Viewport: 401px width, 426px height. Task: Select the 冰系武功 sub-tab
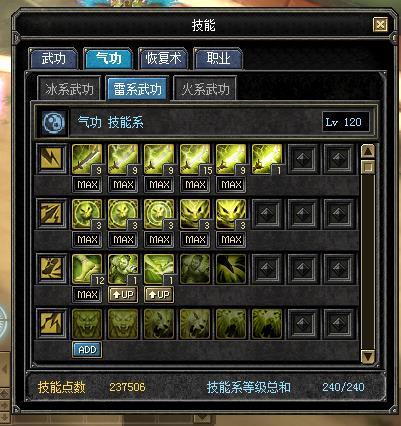click(x=69, y=89)
